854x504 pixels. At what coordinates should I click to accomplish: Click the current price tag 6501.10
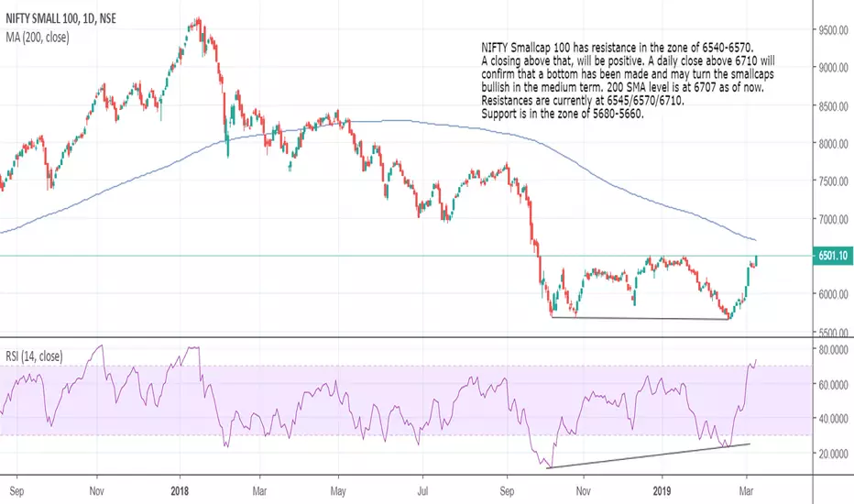pyautogui.click(x=832, y=256)
